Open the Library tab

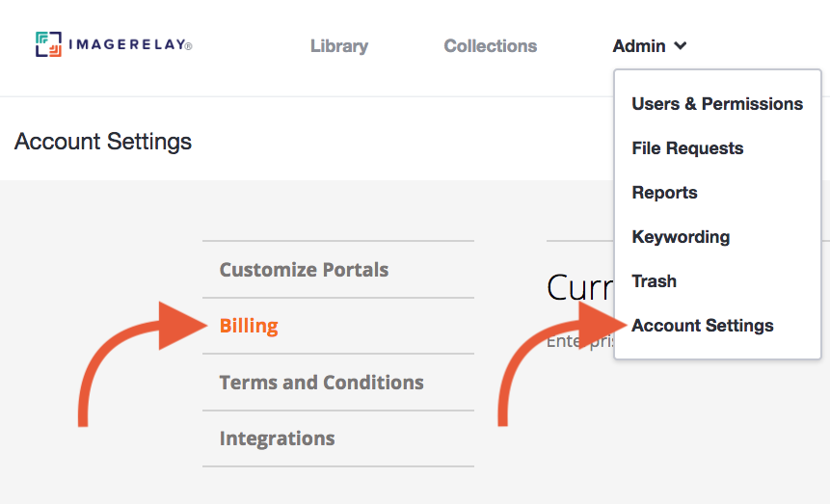[x=339, y=46]
